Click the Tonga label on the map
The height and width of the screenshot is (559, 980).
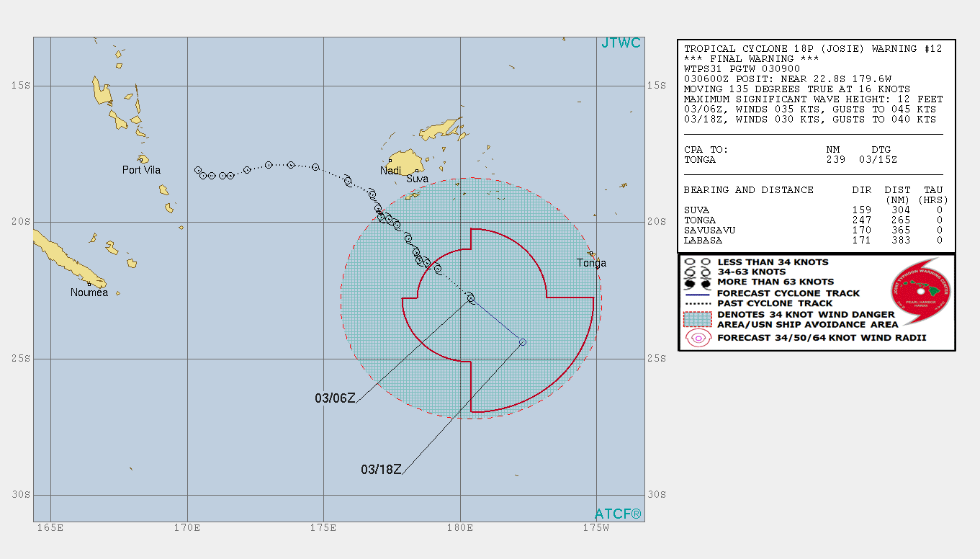[x=592, y=263]
